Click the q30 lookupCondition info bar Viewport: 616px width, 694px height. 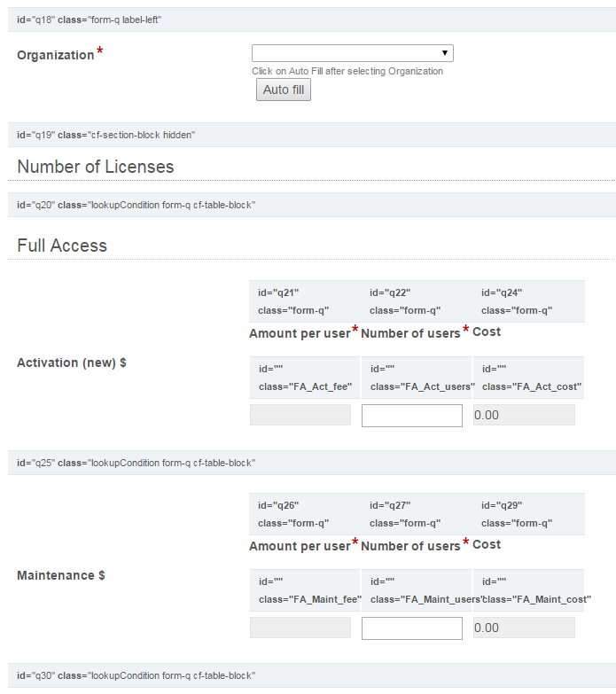[x=136, y=675]
